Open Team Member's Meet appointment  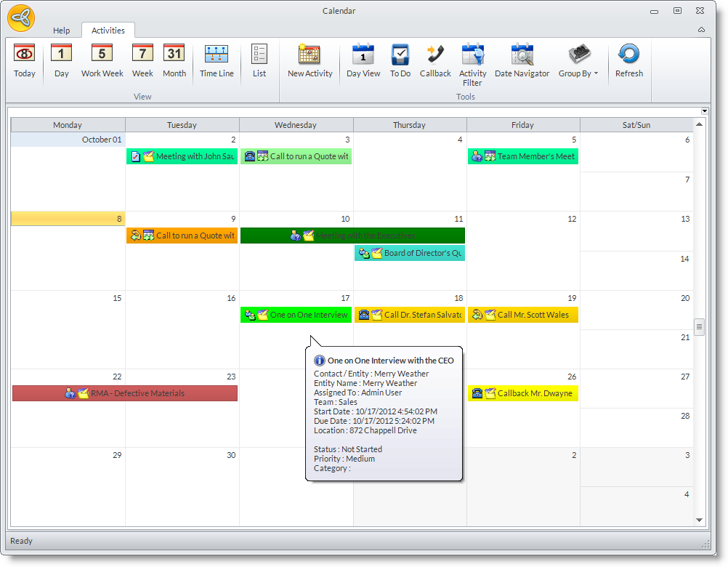523,156
